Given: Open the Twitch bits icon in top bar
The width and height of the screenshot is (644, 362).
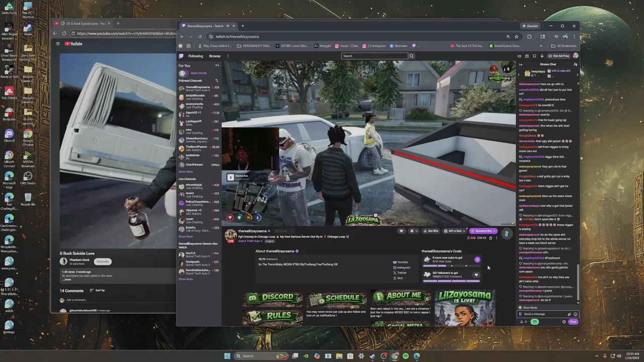Looking at the screenshot, I should click(x=542, y=56).
